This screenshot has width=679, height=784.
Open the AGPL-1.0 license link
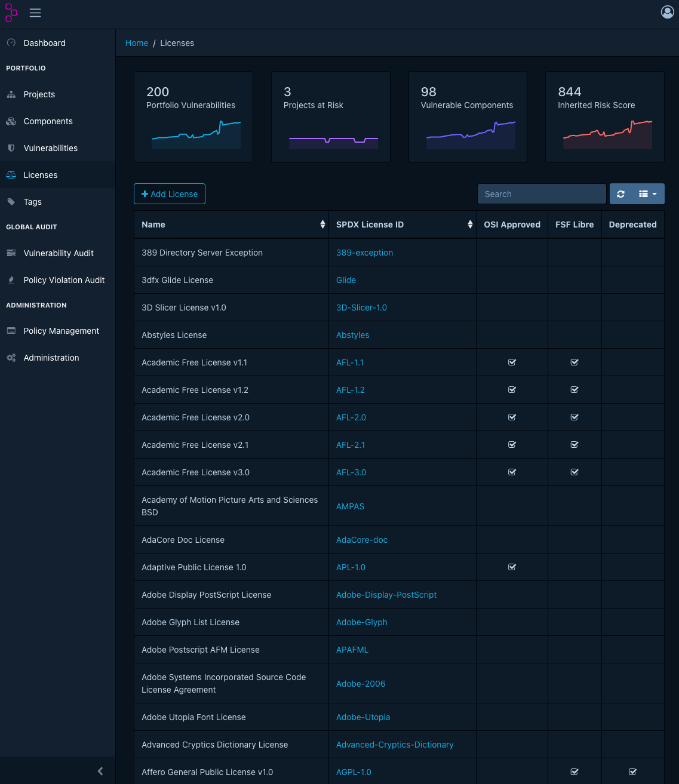pyautogui.click(x=354, y=772)
